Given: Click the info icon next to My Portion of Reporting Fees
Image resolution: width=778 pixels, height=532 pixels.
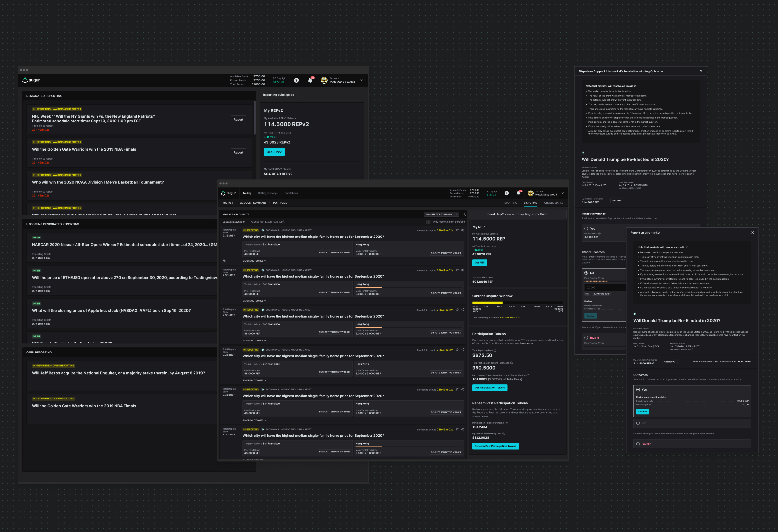Looking at the screenshot, I should pos(504,434).
